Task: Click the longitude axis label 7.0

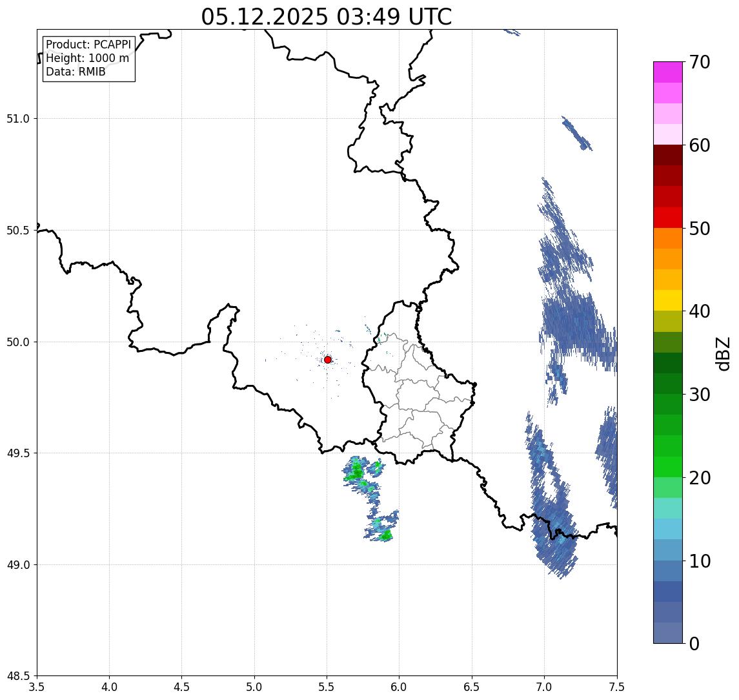Action: point(544,687)
